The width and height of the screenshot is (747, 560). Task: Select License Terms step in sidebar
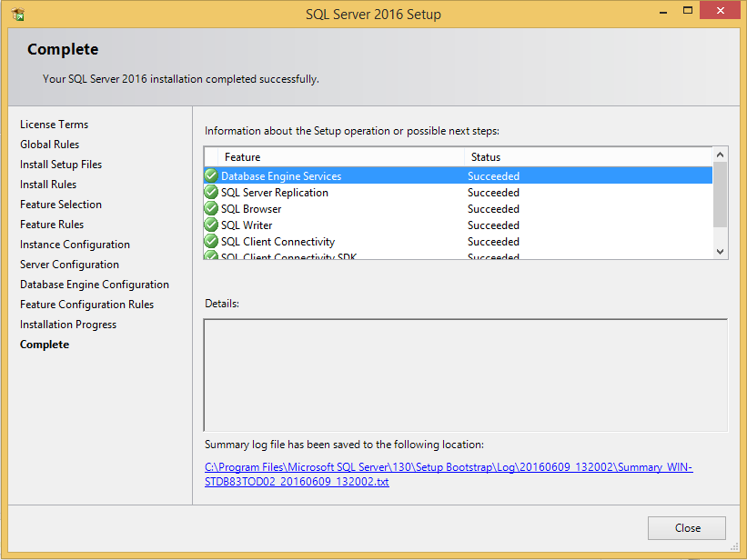click(x=55, y=125)
